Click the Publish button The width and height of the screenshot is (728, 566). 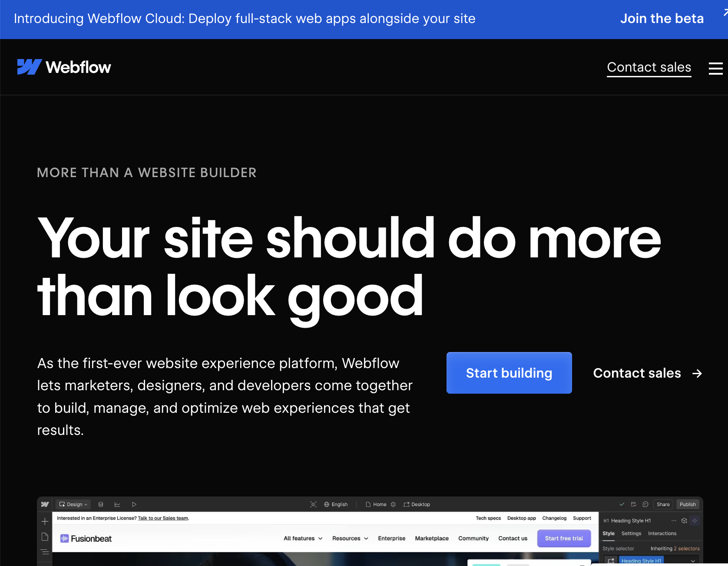tap(688, 504)
